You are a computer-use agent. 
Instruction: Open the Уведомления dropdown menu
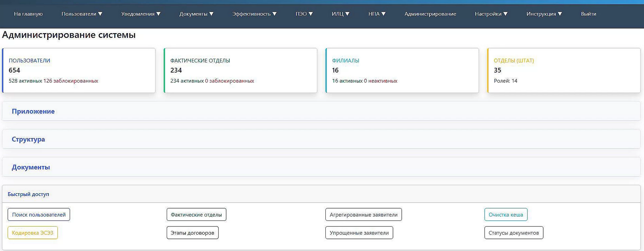tap(141, 14)
